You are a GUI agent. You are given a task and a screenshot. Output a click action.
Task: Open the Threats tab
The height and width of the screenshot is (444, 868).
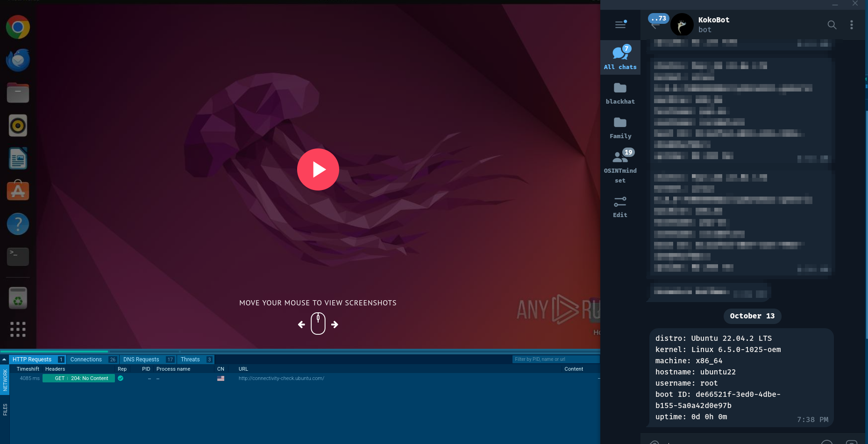coord(190,359)
